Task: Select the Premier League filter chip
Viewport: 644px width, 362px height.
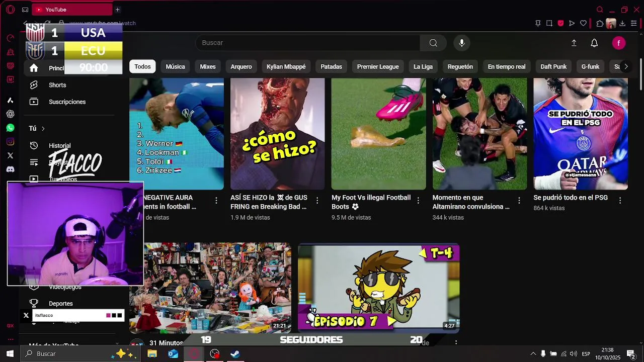Action: point(378,66)
